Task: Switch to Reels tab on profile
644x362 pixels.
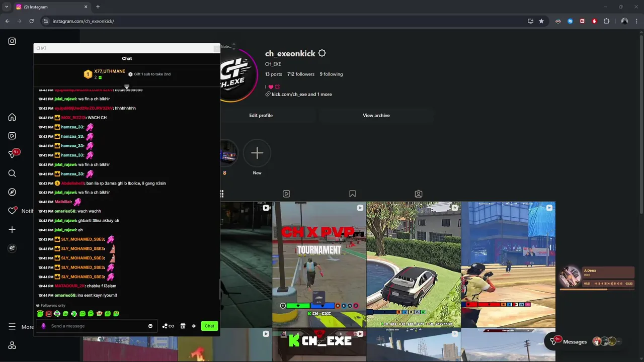Action: point(286,194)
